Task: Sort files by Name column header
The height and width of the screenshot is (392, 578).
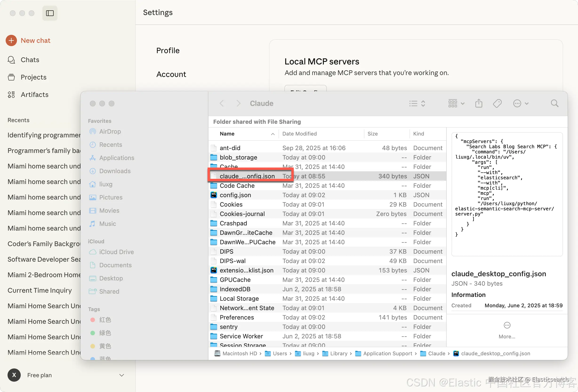Action: 227,134
